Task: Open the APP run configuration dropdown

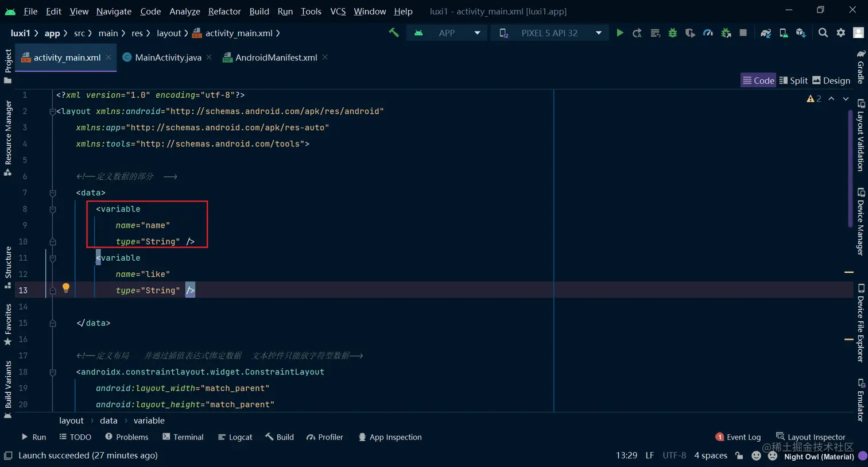Action: (447, 33)
